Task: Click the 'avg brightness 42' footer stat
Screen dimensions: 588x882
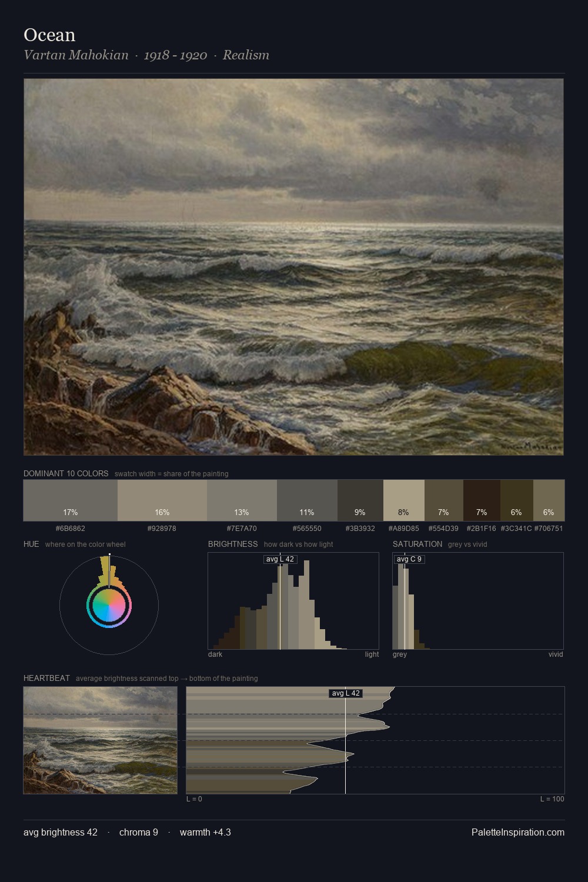Action: click(61, 833)
